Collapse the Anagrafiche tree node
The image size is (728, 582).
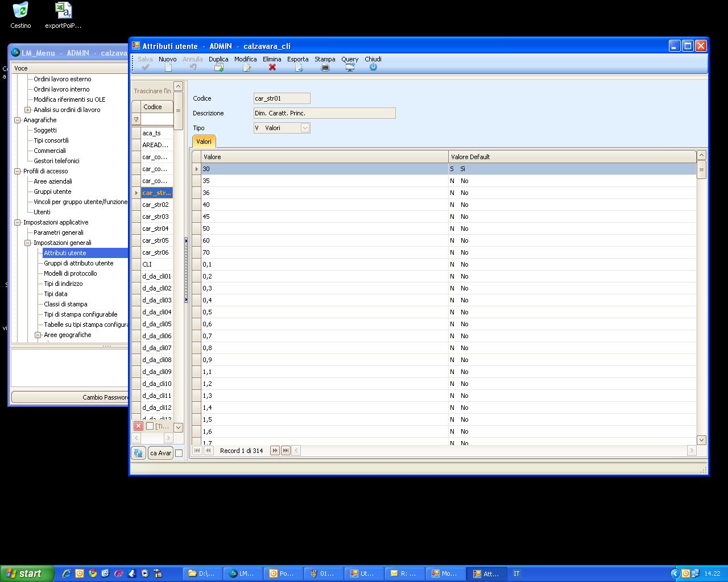pyautogui.click(x=17, y=120)
